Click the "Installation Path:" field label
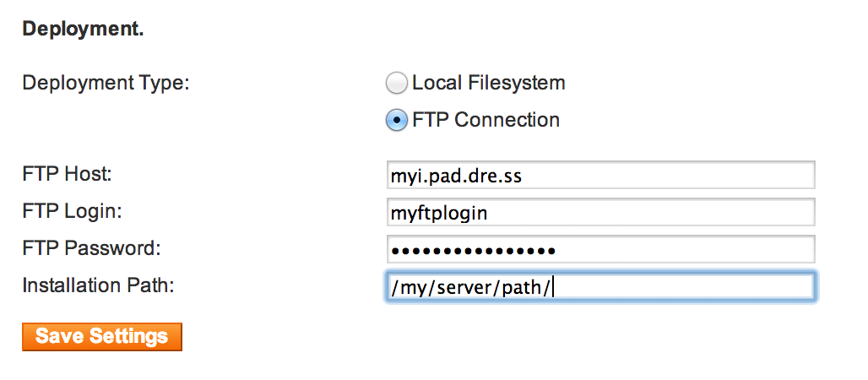The width and height of the screenshot is (868, 380). 98,285
